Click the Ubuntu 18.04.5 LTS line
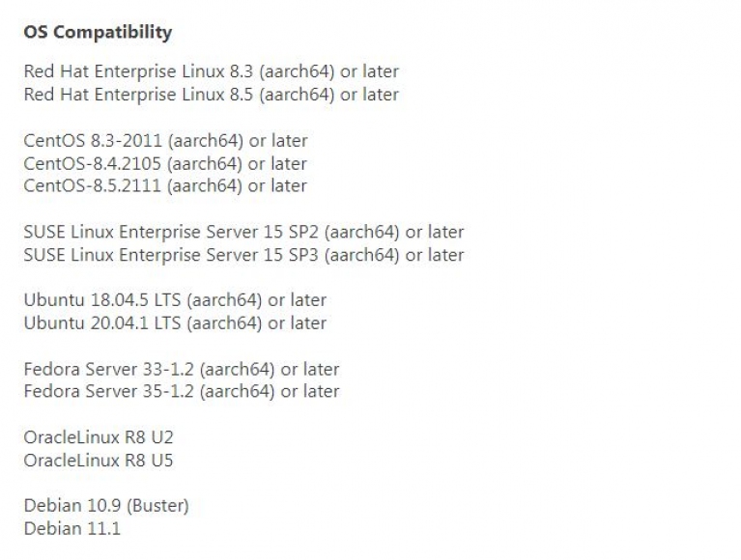This screenshot has height=560, width=741. [175, 300]
